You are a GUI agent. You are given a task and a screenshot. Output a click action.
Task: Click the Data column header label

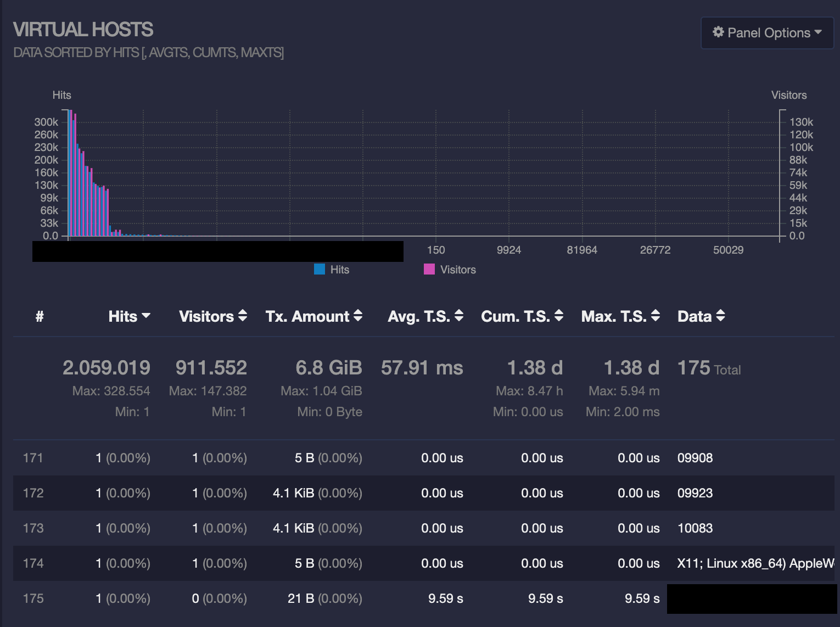coord(695,316)
